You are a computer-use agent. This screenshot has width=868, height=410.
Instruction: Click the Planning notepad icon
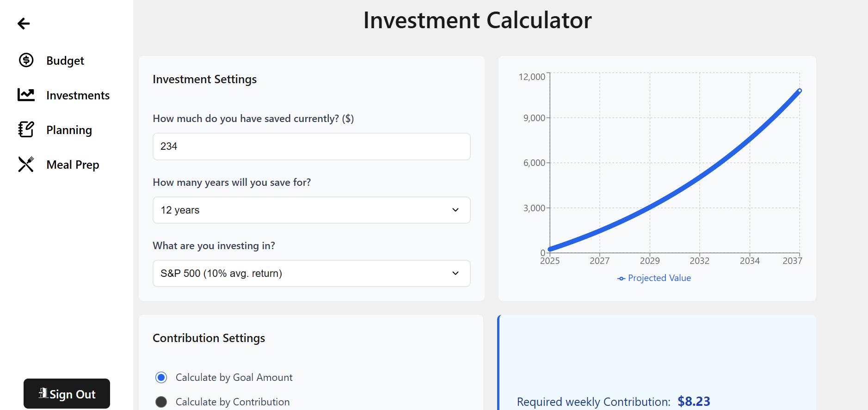pyautogui.click(x=26, y=129)
